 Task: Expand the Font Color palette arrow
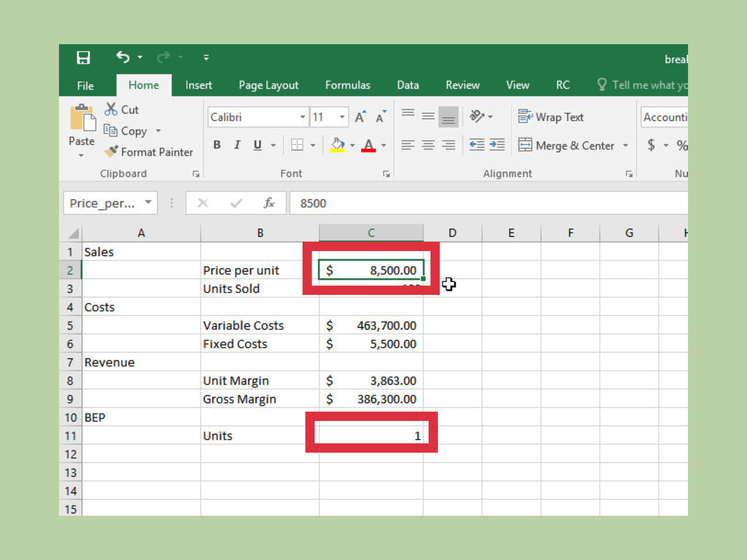pyautogui.click(x=384, y=146)
